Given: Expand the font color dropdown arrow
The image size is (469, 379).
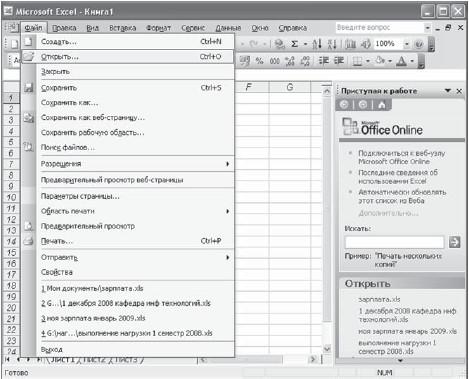Looking at the screenshot, I should [x=412, y=61].
